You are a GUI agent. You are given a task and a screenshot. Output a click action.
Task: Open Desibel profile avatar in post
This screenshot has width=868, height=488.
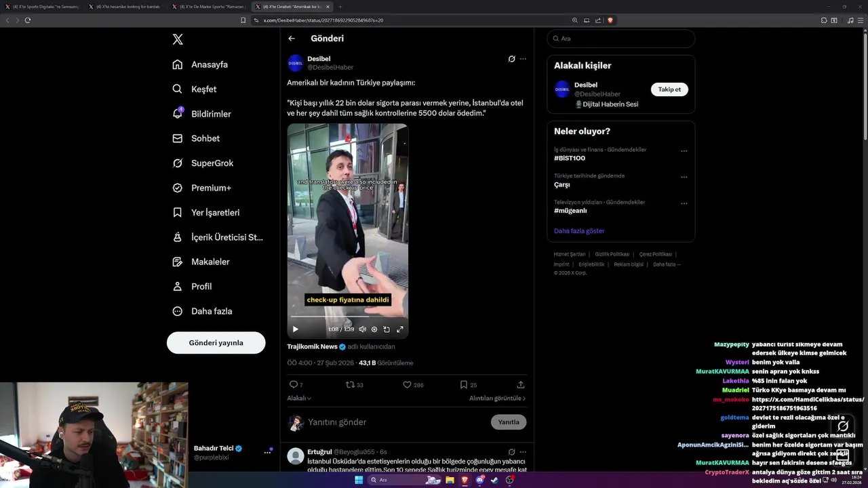[296, 63]
